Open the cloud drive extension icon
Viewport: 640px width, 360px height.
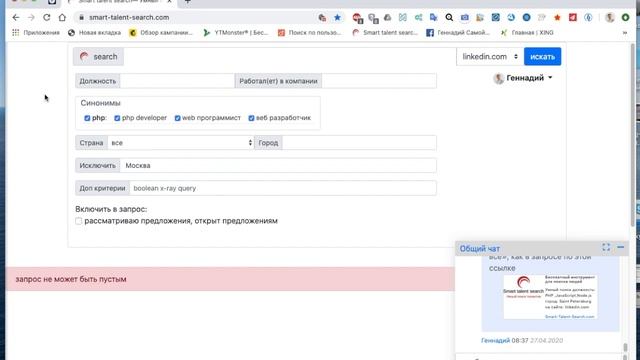[387, 18]
